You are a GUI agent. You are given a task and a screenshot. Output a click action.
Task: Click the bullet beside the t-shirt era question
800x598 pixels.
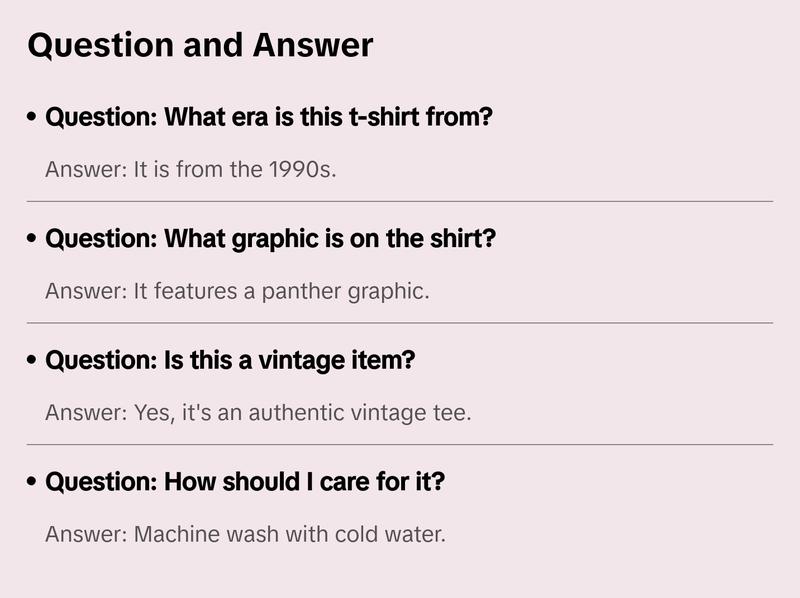(33, 118)
